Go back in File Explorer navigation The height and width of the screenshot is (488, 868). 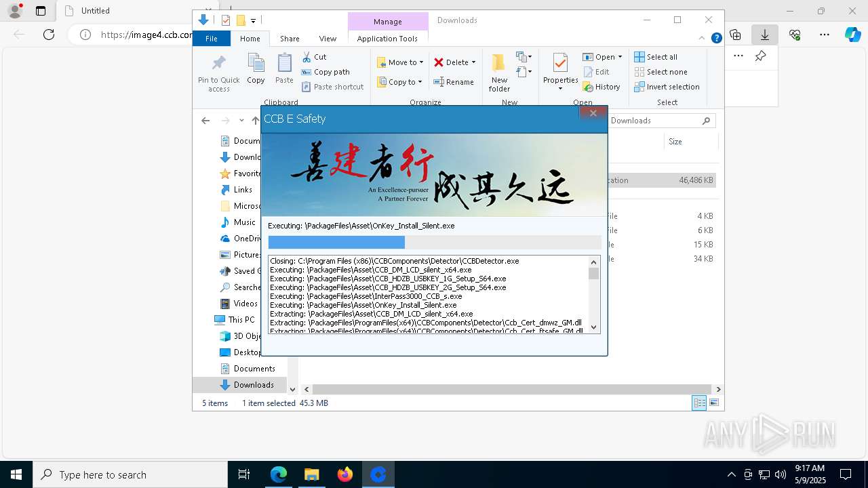[x=205, y=121]
